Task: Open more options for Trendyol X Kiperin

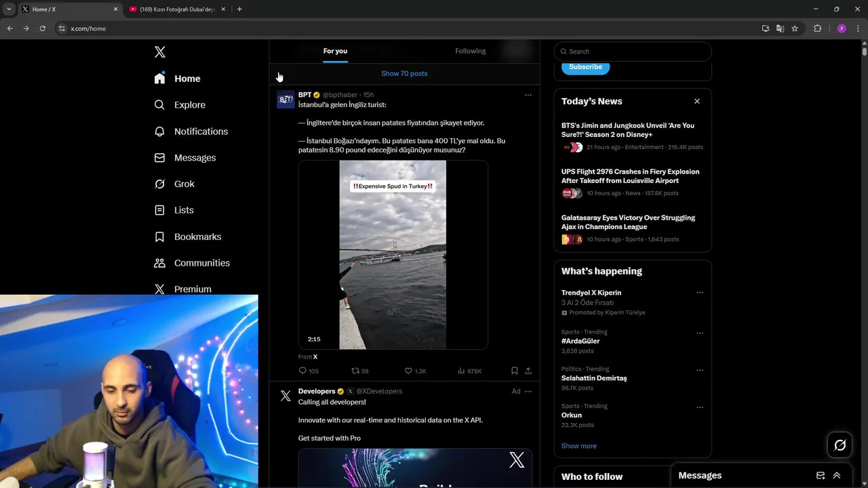Action: point(700,293)
